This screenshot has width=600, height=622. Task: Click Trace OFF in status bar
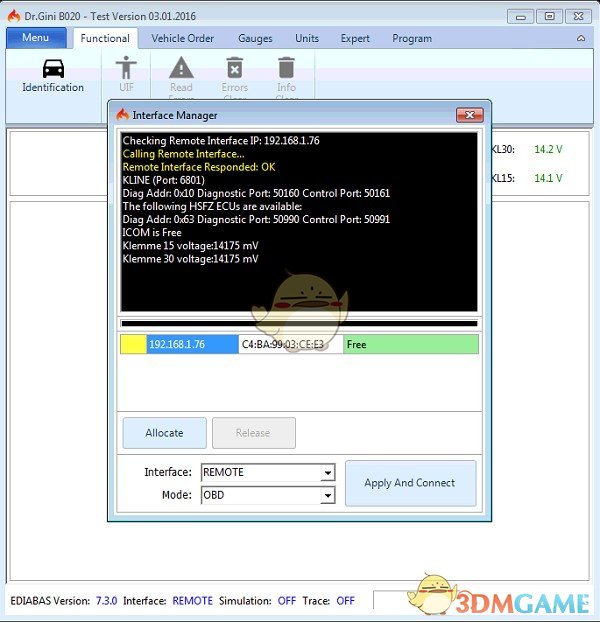[345, 601]
